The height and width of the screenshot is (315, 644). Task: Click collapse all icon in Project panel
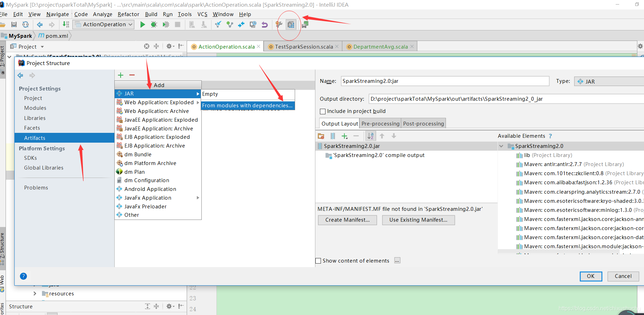click(156, 46)
